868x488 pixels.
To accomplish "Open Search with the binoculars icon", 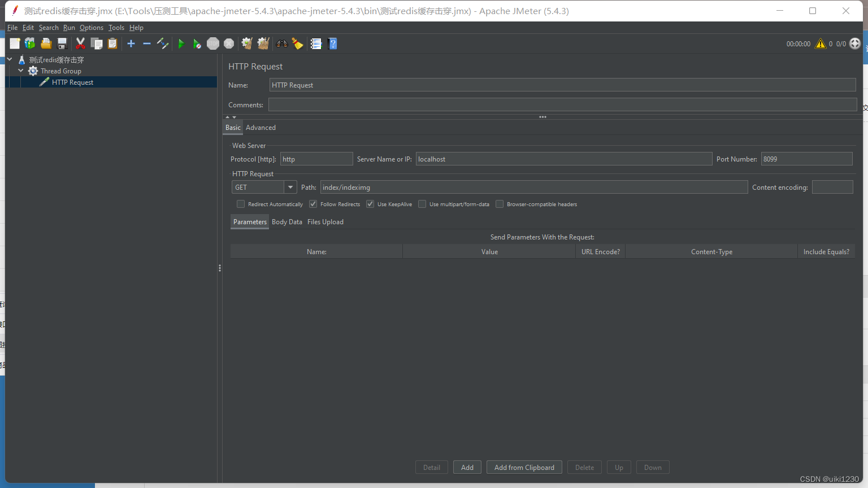I will pos(281,43).
